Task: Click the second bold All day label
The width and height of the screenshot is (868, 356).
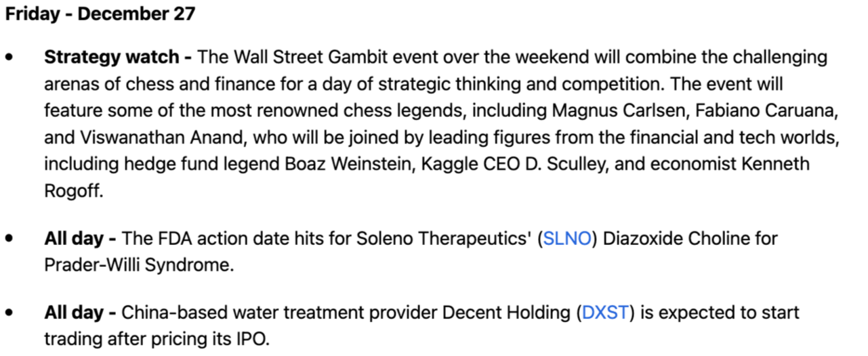Action: 80,314
